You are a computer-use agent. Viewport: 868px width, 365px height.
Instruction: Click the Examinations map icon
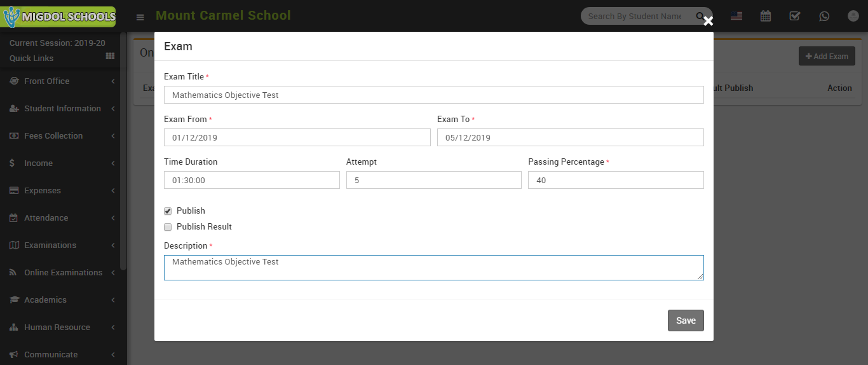coord(14,245)
